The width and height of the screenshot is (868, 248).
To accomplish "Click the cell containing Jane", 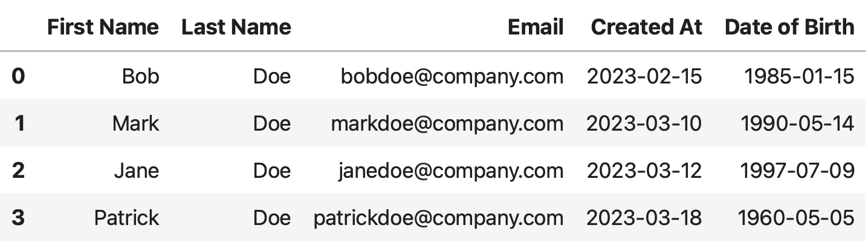I will pos(136,171).
